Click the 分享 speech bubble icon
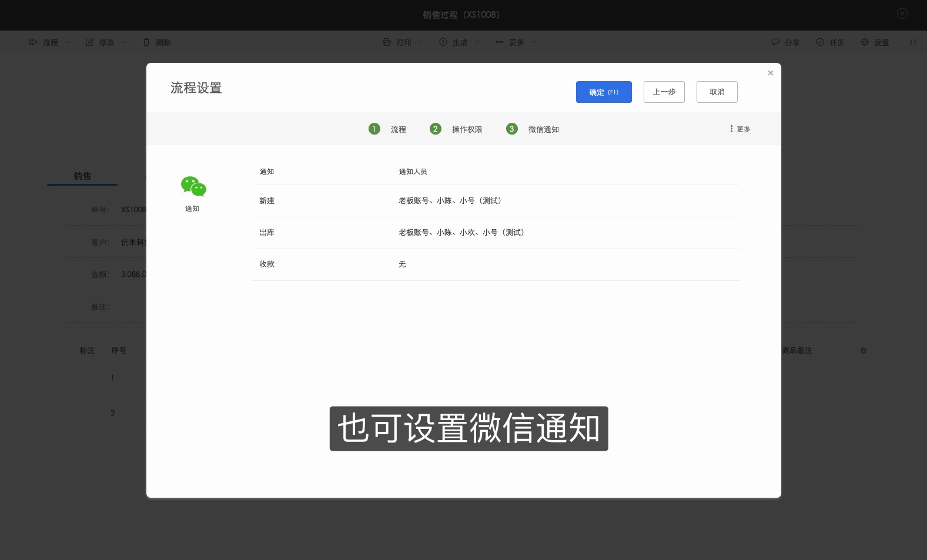 tap(775, 42)
